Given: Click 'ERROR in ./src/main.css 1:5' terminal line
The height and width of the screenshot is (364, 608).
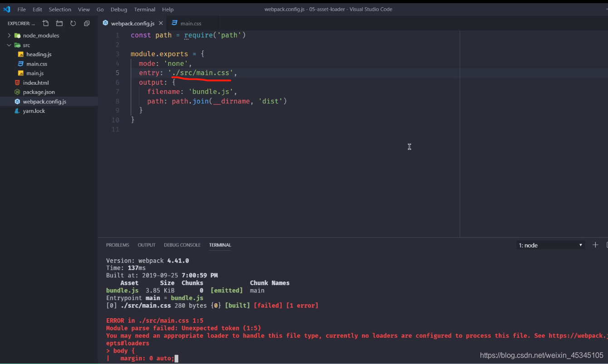Looking at the screenshot, I should [x=155, y=320].
